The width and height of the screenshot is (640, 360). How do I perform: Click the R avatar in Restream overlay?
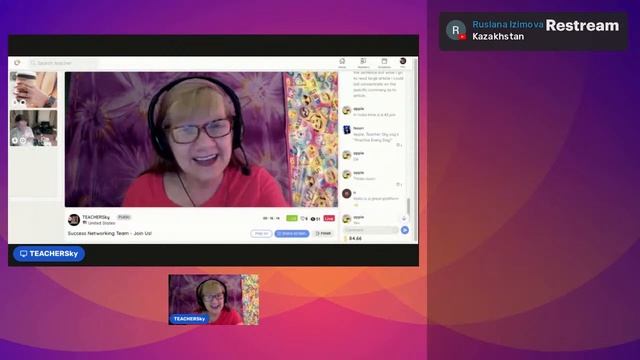coord(456,30)
